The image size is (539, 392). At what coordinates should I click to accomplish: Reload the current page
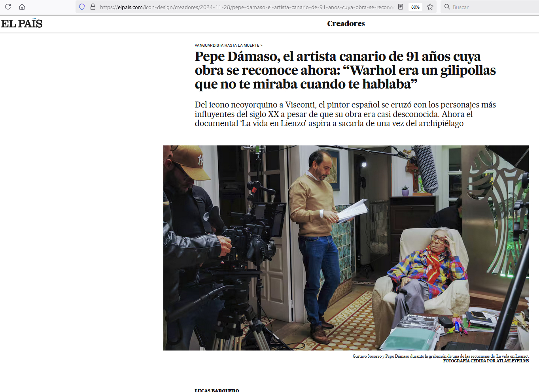[8, 7]
